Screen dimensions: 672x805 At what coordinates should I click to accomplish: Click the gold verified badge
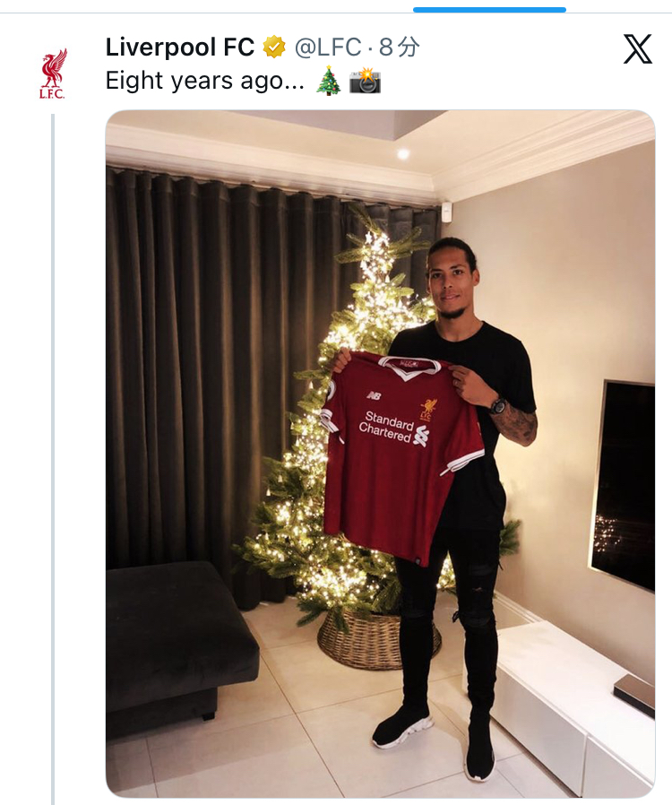coord(273,47)
